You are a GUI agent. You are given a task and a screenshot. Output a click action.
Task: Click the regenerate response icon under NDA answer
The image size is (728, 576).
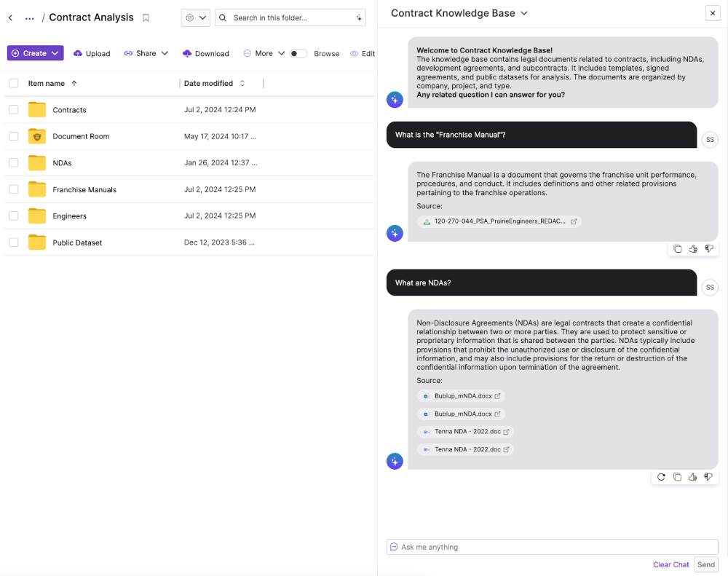coord(661,477)
